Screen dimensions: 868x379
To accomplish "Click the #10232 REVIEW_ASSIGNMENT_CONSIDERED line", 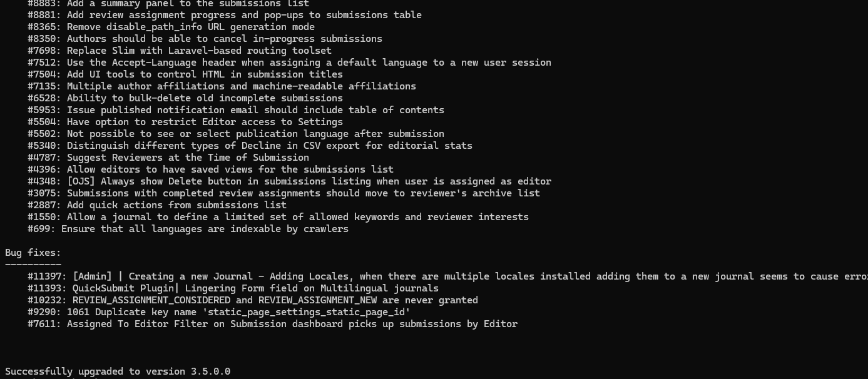I will click(x=253, y=300).
